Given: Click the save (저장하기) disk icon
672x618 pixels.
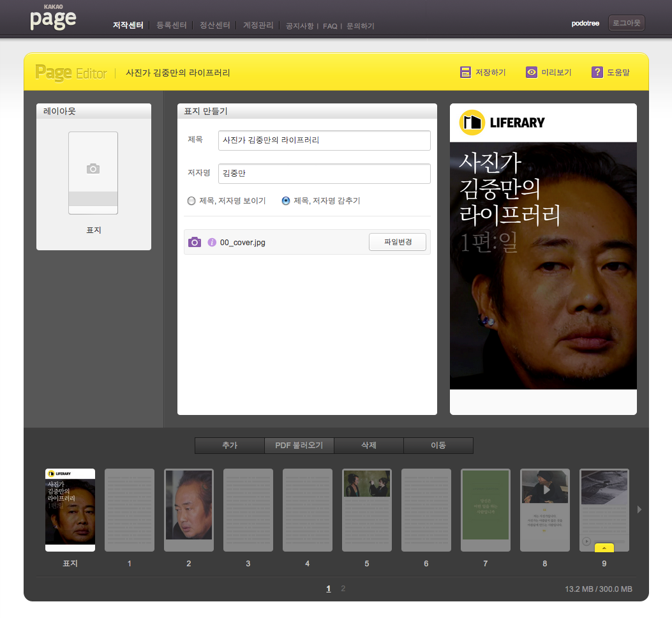Looking at the screenshot, I should click(465, 72).
